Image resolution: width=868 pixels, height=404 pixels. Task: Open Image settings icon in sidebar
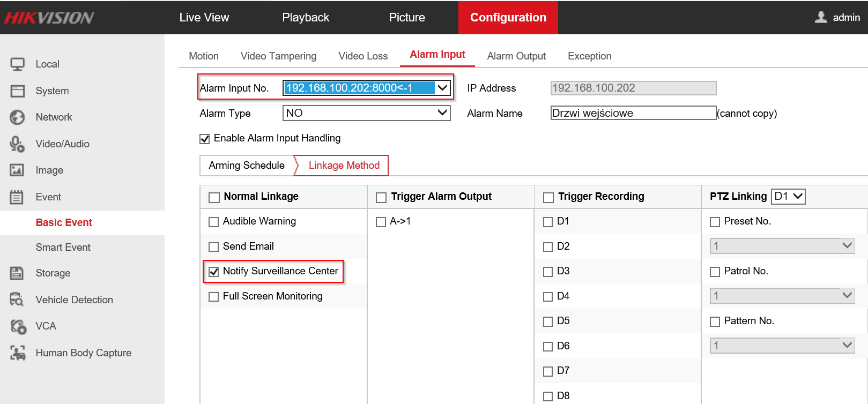click(x=17, y=170)
